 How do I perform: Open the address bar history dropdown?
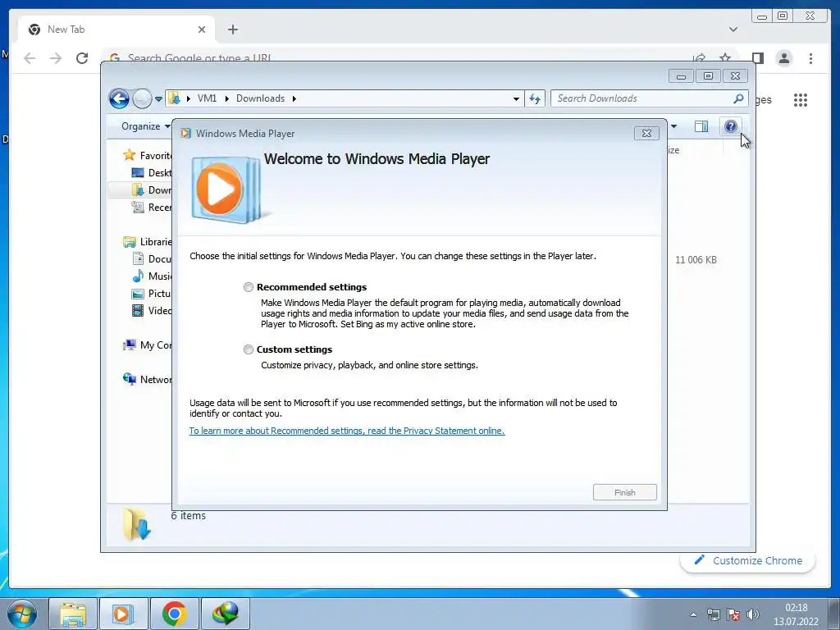[516, 99]
